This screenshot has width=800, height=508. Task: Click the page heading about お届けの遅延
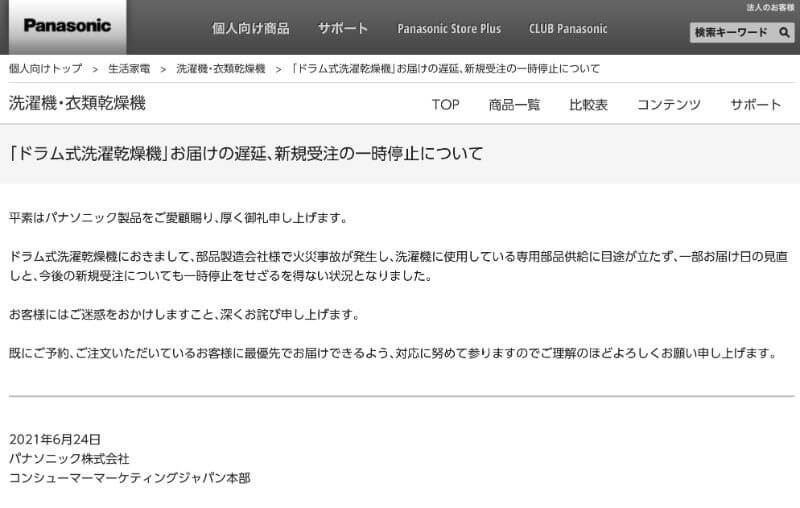pos(246,154)
